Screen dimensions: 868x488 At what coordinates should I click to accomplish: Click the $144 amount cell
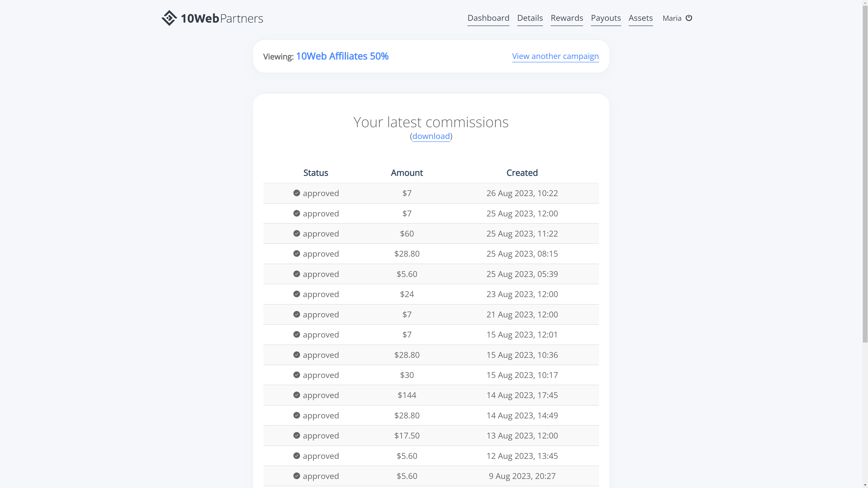407,395
